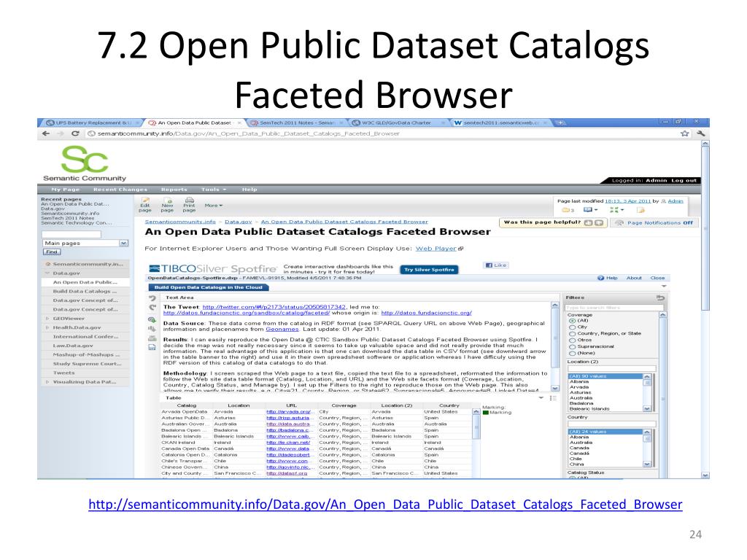Expand the GEOViewer tree item
Screen dimensions: 747x560
(x=47, y=319)
